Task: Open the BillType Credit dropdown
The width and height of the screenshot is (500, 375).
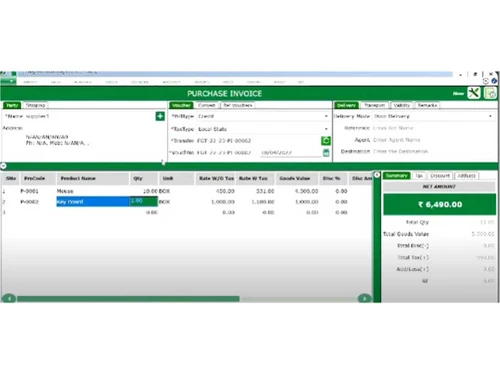Action: pos(326,116)
